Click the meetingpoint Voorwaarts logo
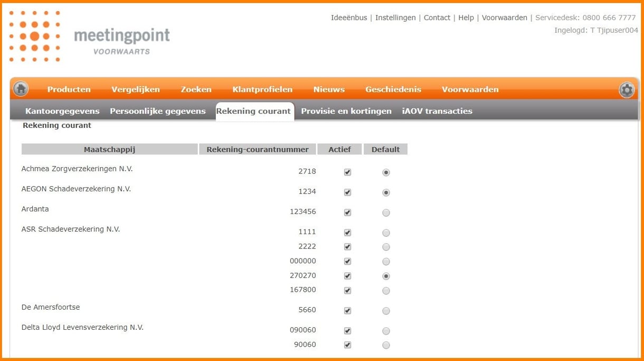This screenshot has height=361, width=644. tap(89, 36)
